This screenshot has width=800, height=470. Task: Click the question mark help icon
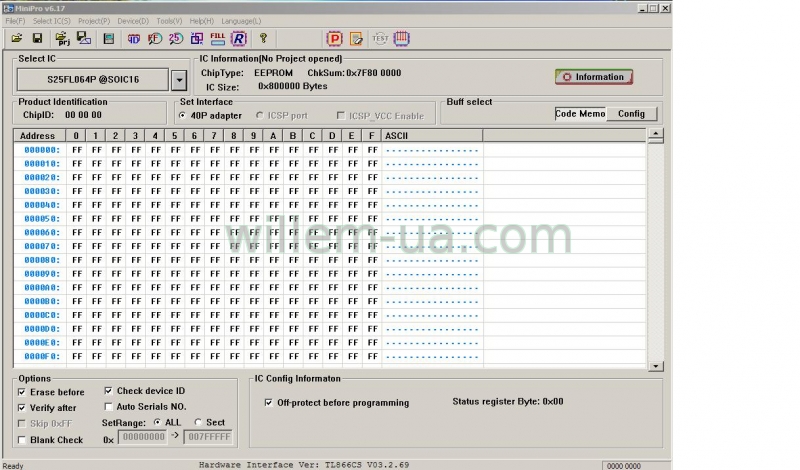(x=263, y=39)
